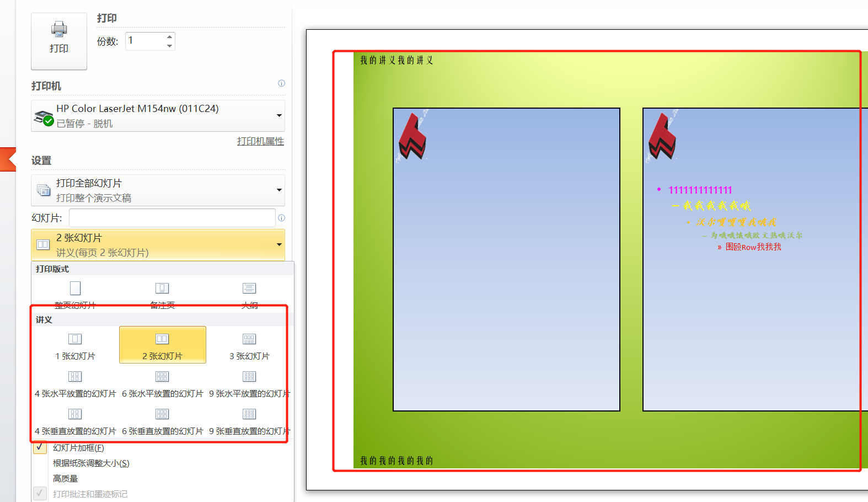Image resolution: width=868 pixels, height=502 pixels.
Task: Click the slides range input field
Action: (x=172, y=218)
